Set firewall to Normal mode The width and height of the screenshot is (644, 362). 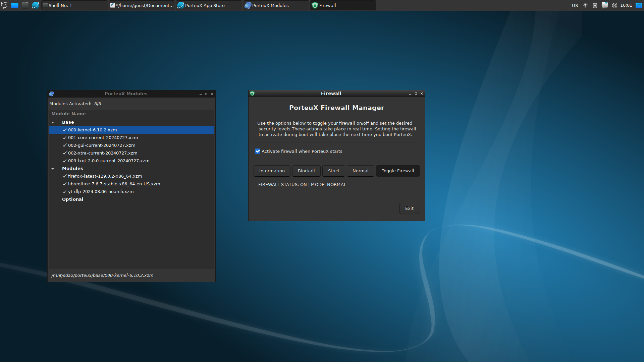[360, 171]
